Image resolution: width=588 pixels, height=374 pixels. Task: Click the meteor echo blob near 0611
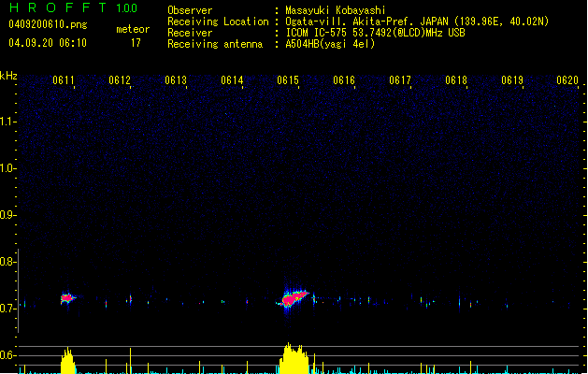[x=67, y=298]
